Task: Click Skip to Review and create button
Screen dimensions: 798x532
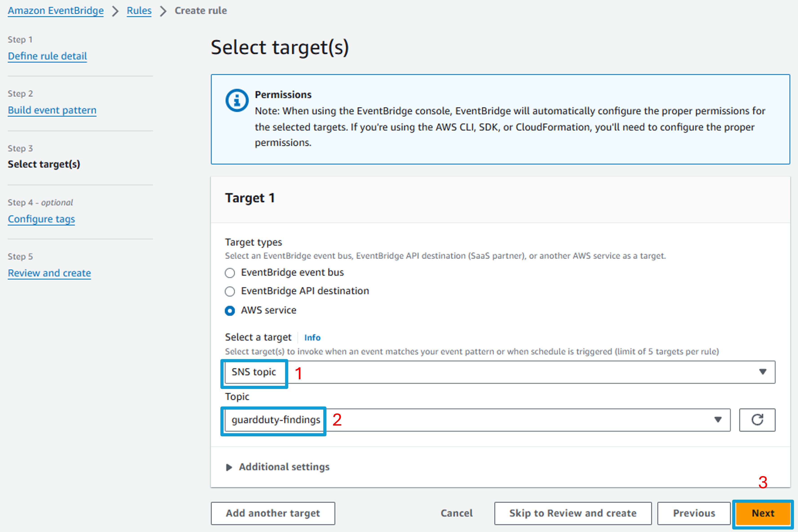Action: point(573,513)
